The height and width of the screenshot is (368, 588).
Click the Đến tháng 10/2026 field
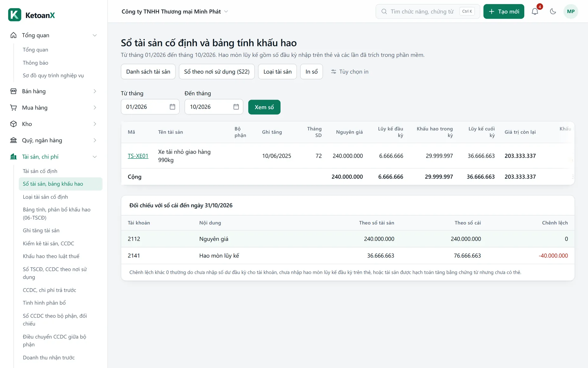click(214, 107)
